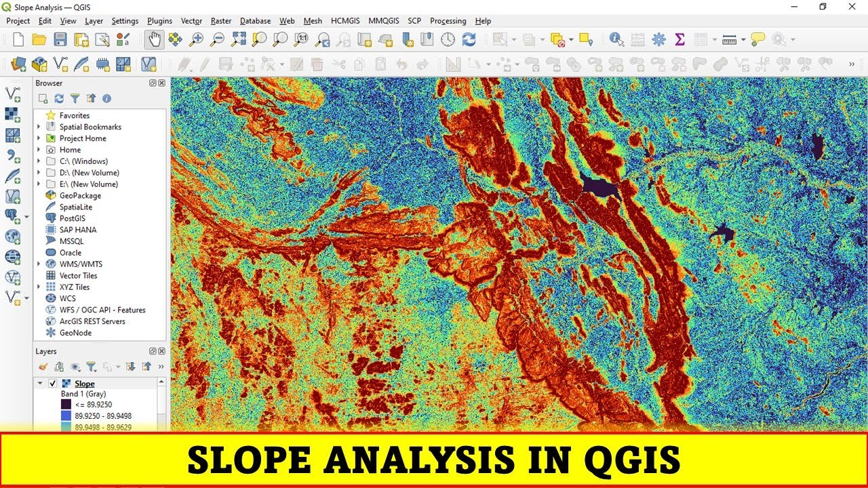Click the New Shapefile Layer icon
868x488 pixels.
click(x=60, y=64)
